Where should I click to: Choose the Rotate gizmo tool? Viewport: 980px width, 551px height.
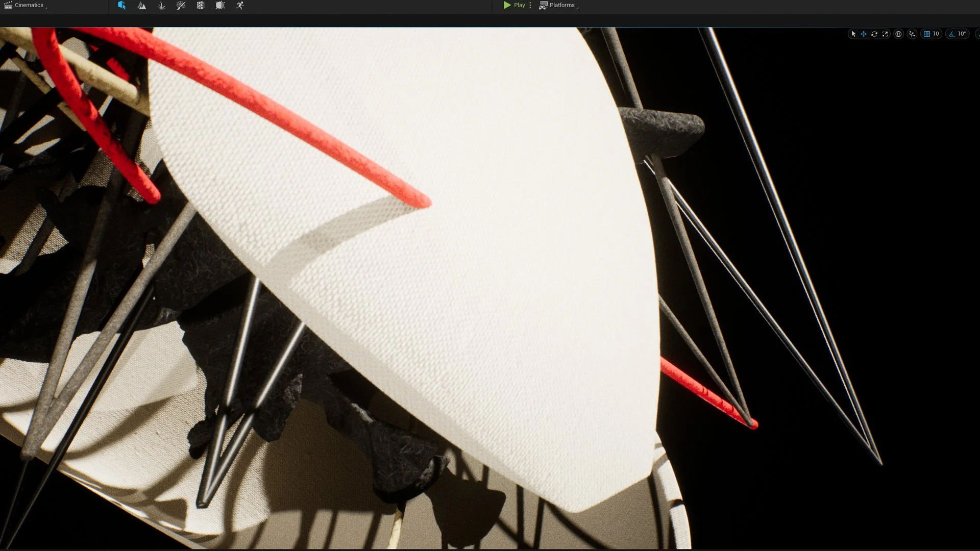(874, 34)
